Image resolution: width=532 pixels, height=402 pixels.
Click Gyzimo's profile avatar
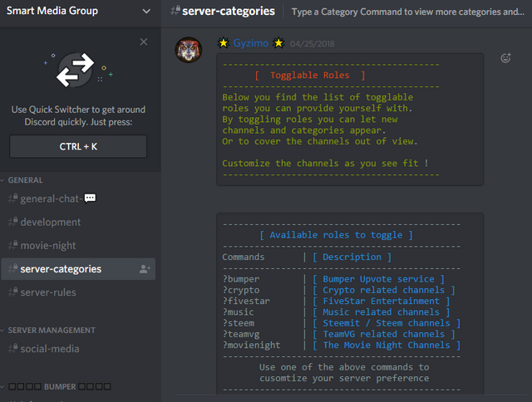pos(189,50)
